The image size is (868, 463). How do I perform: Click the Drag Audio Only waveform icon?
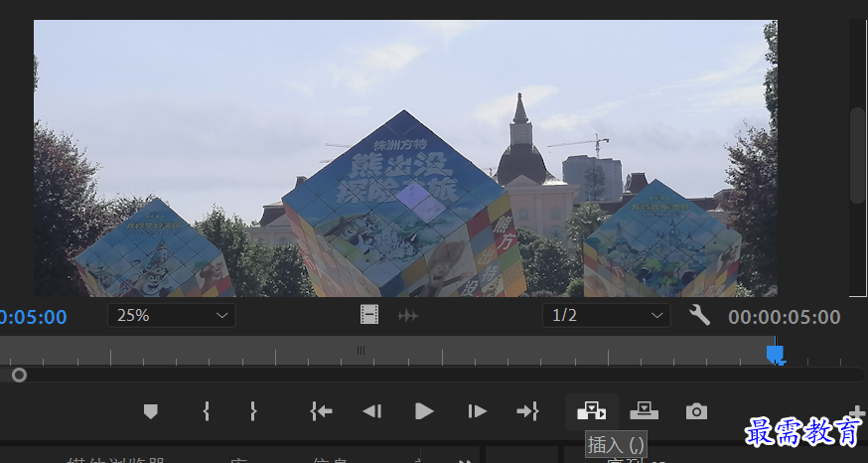408,316
